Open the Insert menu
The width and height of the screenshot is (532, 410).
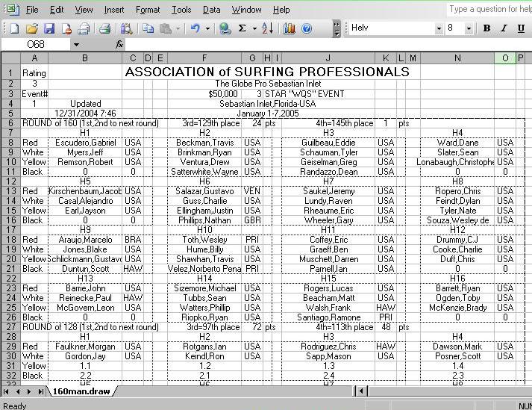pyautogui.click(x=114, y=10)
